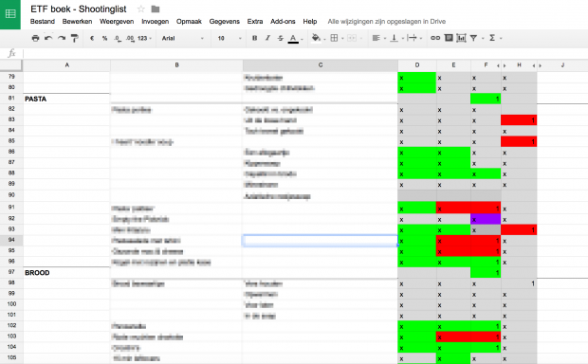Open the text color picker

(293, 39)
